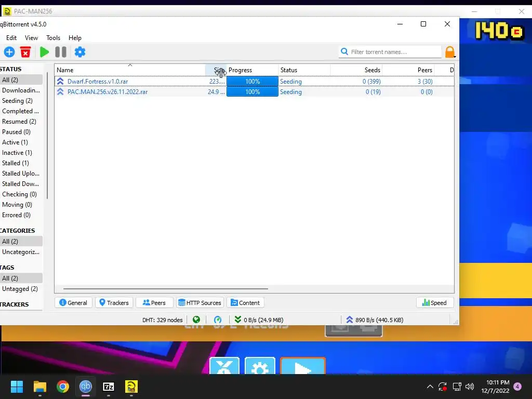Viewport: 532px width, 399px height.
Task: Filter by Paused (0) status
Action: click(21, 131)
